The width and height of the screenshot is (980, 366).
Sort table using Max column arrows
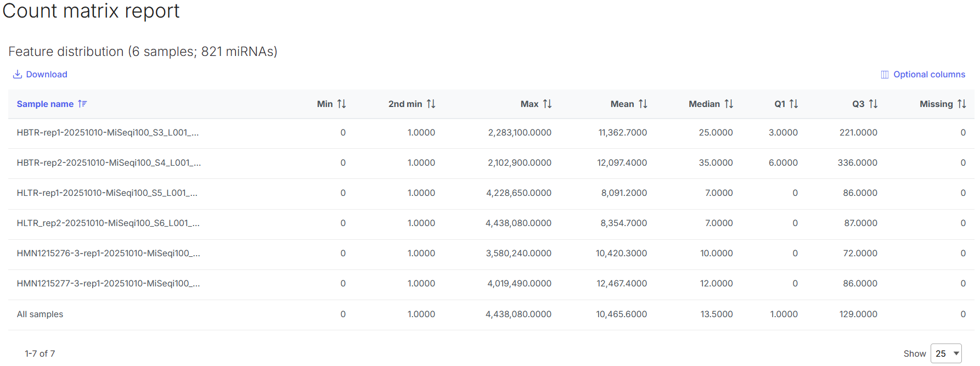tap(547, 104)
